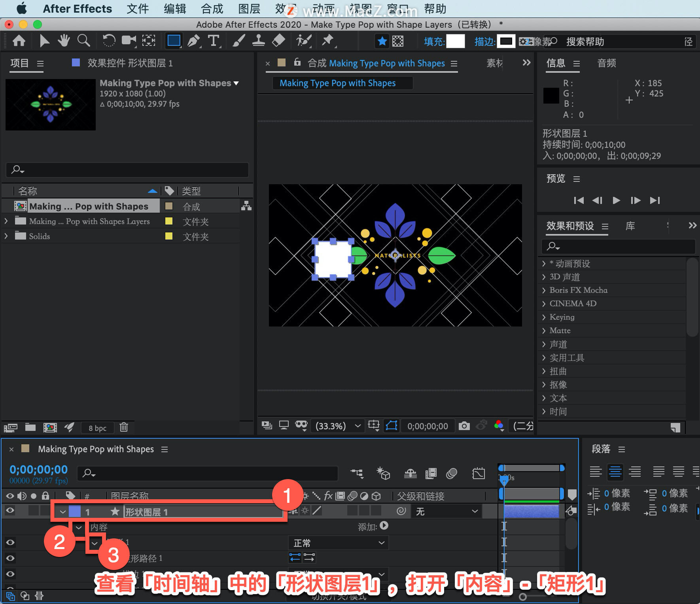Expand Making ... Pop with Shapes Layers folder

coord(6,221)
